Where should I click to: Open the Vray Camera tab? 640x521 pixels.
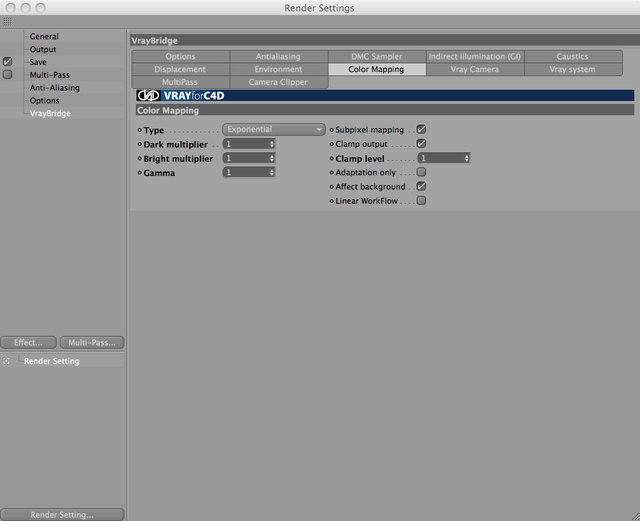click(475, 69)
